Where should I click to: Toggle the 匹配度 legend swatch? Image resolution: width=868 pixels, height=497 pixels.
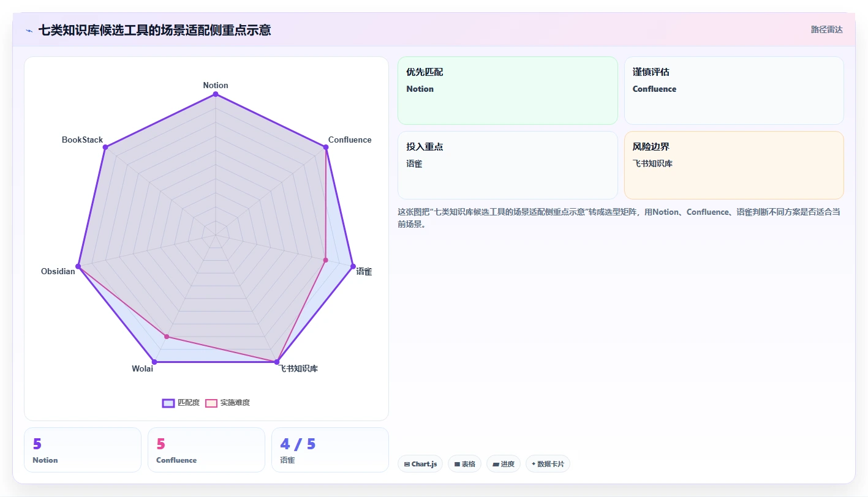(x=168, y=403)
